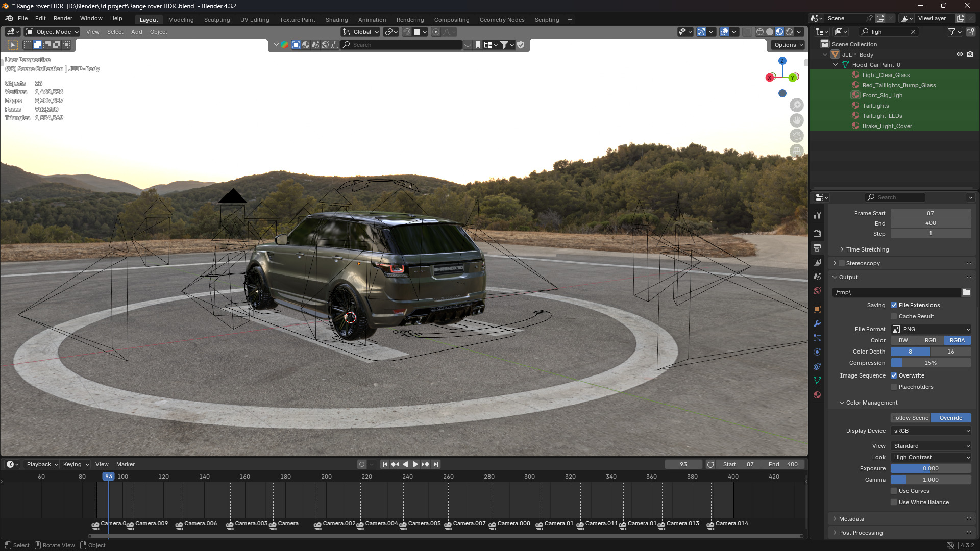Toggle camera view navigation icon
980x551 pixels.
pos(797,136)
